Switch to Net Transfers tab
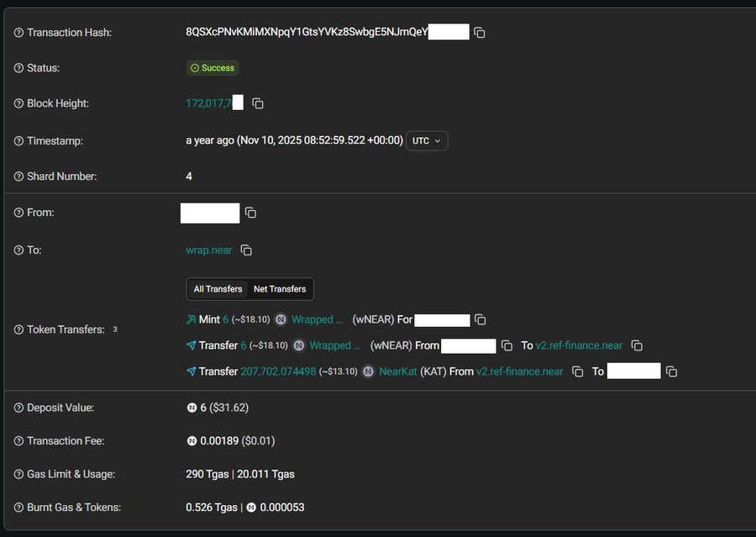Image resolution: width=756 pixels, height=537 pixels. click(x=280, y=289)
